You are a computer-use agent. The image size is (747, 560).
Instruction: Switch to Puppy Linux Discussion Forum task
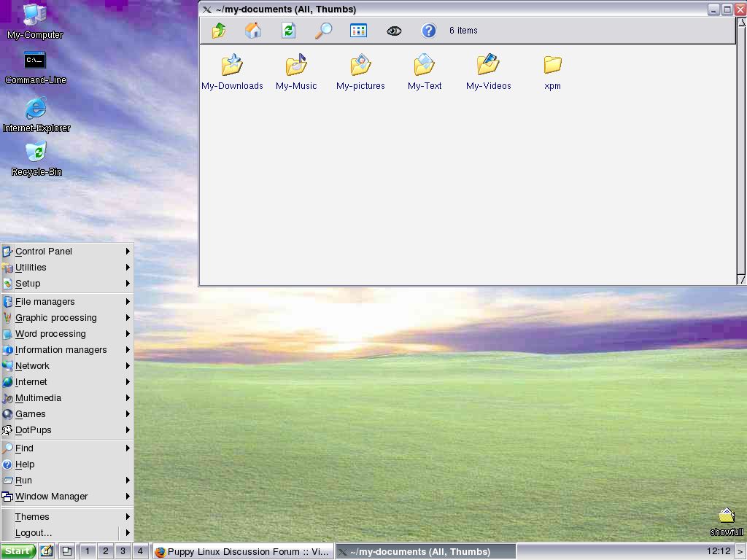click(x=243, y=551)
